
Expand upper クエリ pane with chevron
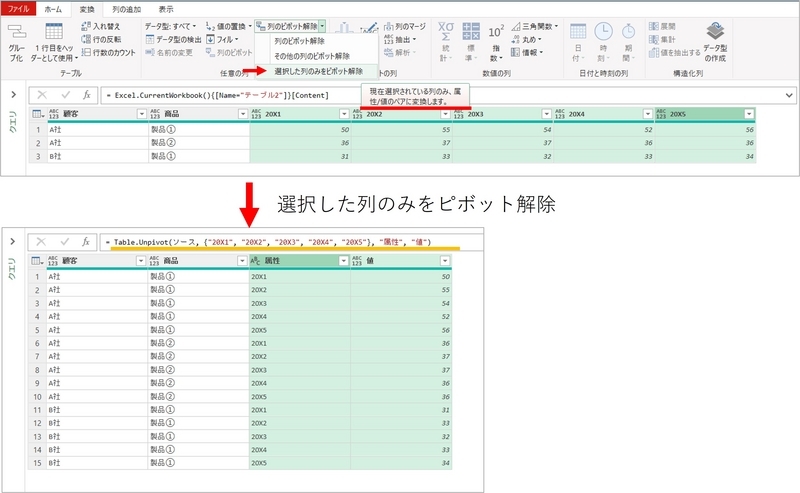click(13, 94)
